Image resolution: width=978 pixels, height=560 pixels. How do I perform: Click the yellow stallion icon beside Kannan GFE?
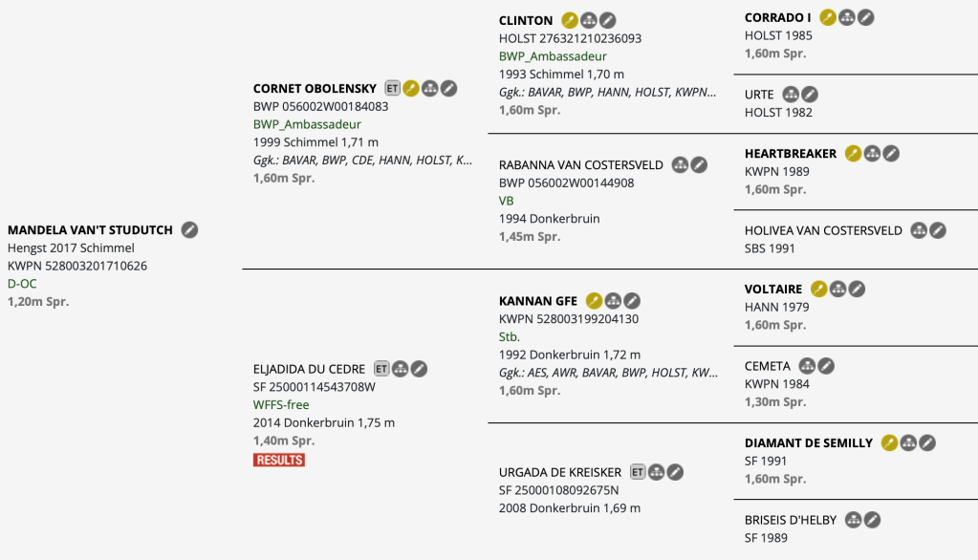(594, 301)
